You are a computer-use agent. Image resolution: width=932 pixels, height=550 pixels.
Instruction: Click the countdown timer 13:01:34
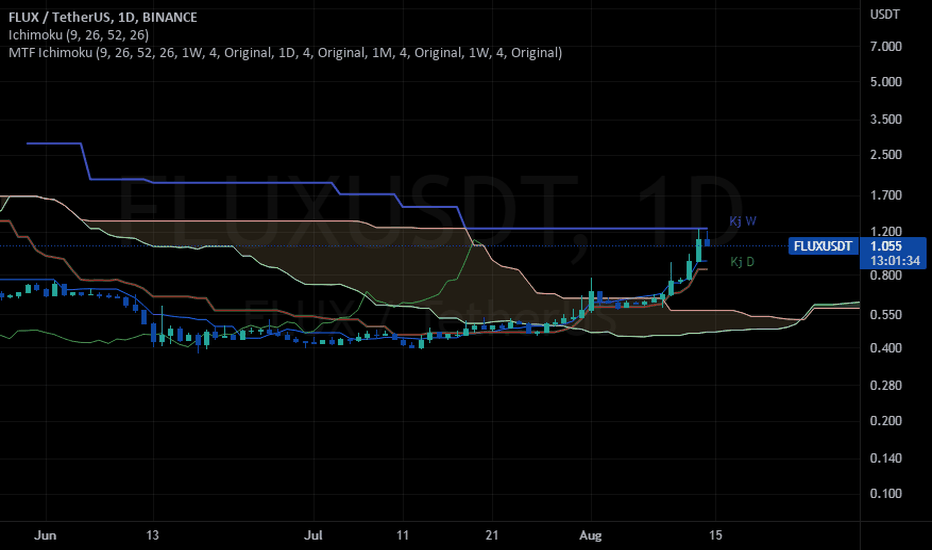pyautogui.click(x=895, y=260)
